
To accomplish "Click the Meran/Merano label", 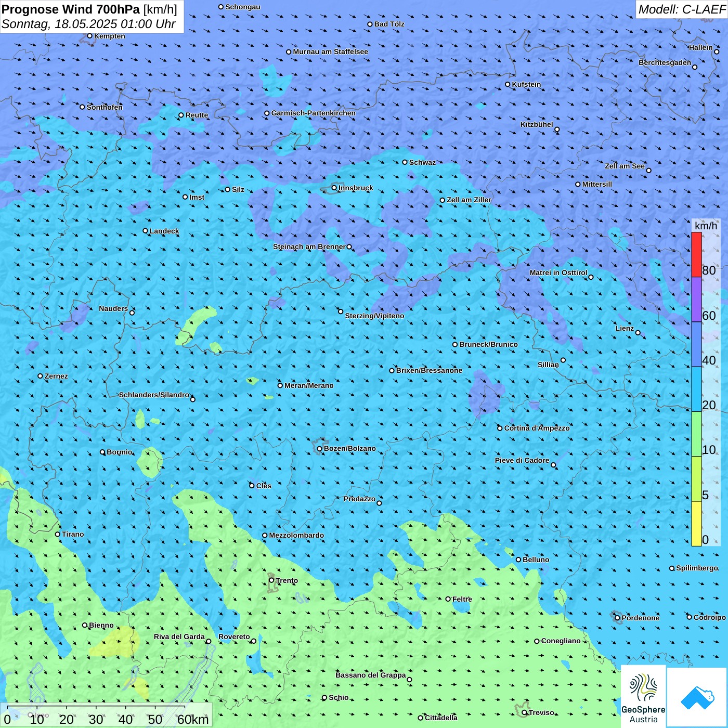I will [x=309, y=385].
